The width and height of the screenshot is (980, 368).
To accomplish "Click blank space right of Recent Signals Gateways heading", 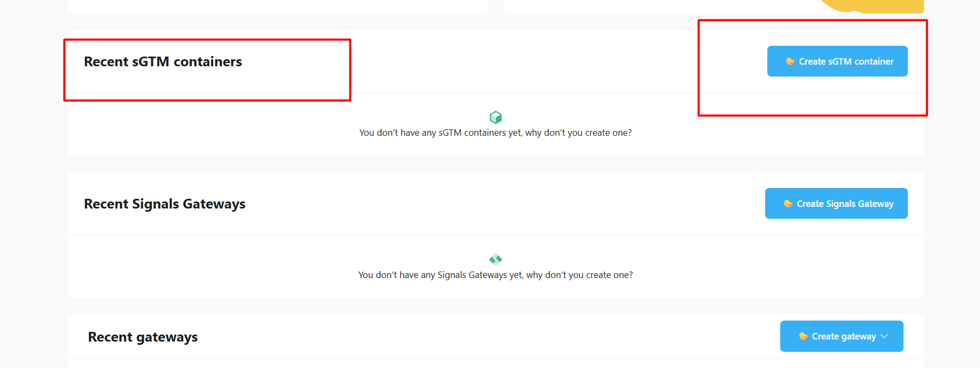I will pos(485,204).
